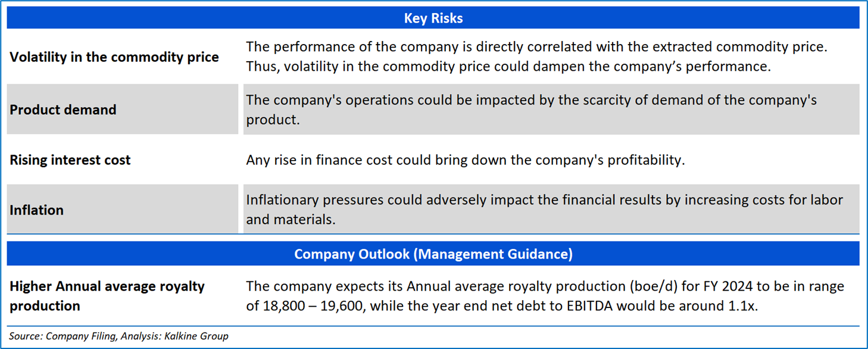The image size is (868, 349).
Task: Select the Volatility in the commodity price label
Action: [114, 57]
